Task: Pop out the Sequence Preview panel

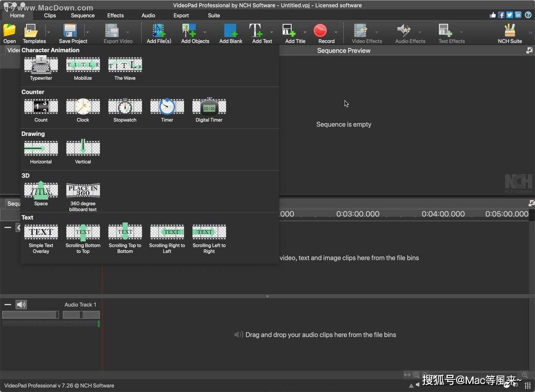Action: [529, 50]
